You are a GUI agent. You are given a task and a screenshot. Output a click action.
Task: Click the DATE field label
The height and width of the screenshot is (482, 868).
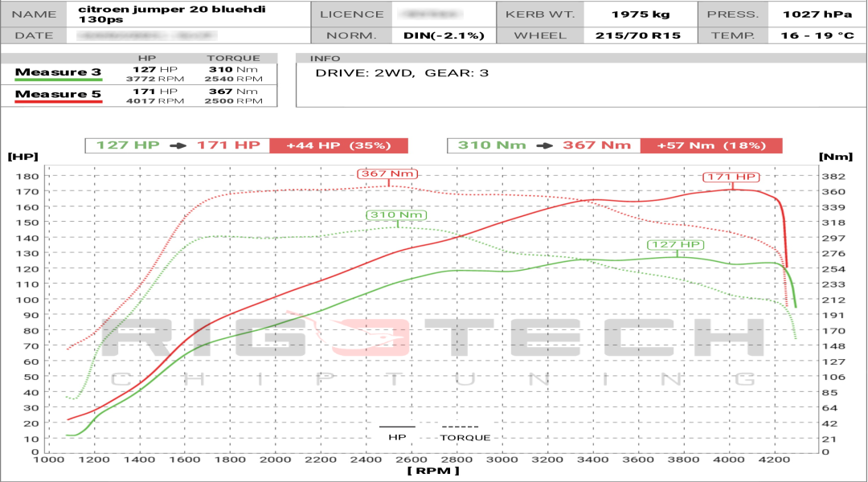click(x=34, y=35)
